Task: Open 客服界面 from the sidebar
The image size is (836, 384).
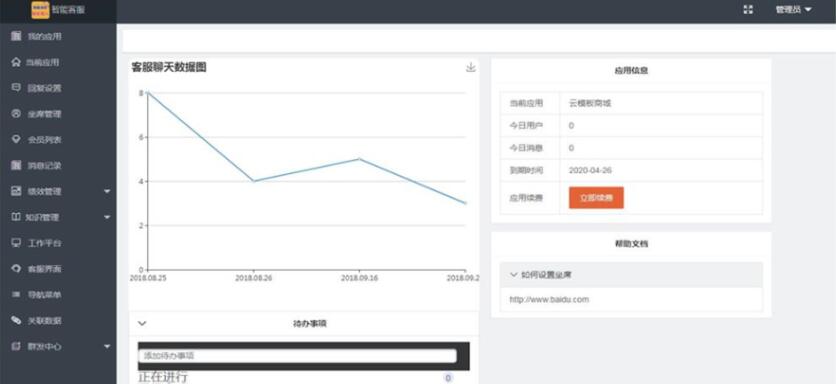Action: point(44,269)
